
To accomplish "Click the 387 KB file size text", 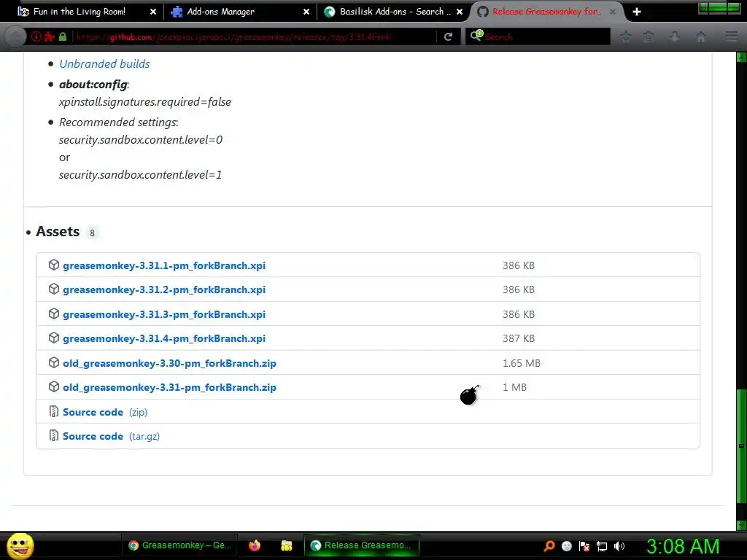I will (519, 338).
